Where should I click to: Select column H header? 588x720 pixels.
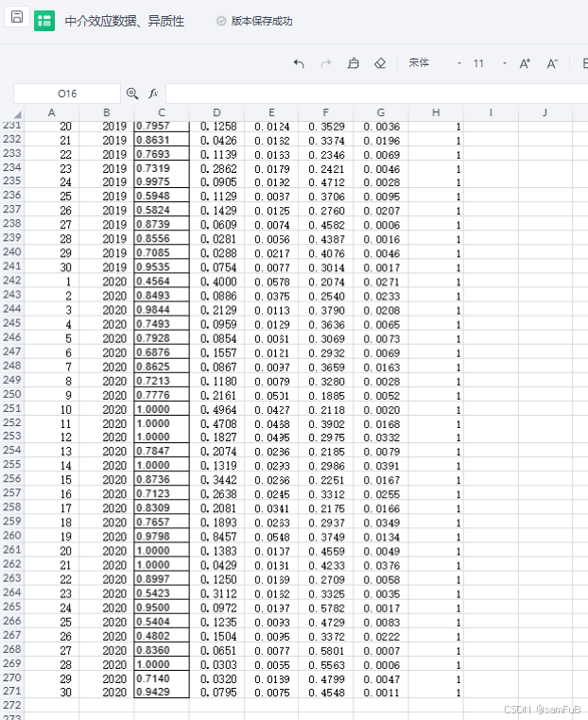pyautogui.click(x=436, y=113)
